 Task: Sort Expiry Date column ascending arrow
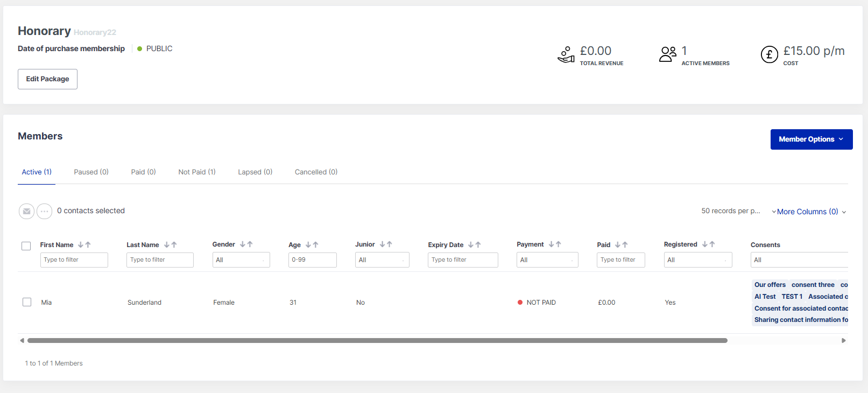(x=478, y=244)
